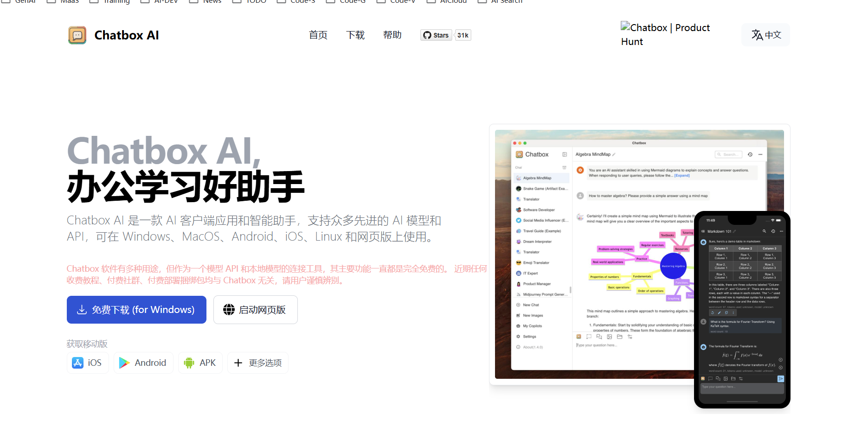Launch the web version via 启动网页版
Image resolution: width=868 pixels, height=440 pixels.
[256, 310]
